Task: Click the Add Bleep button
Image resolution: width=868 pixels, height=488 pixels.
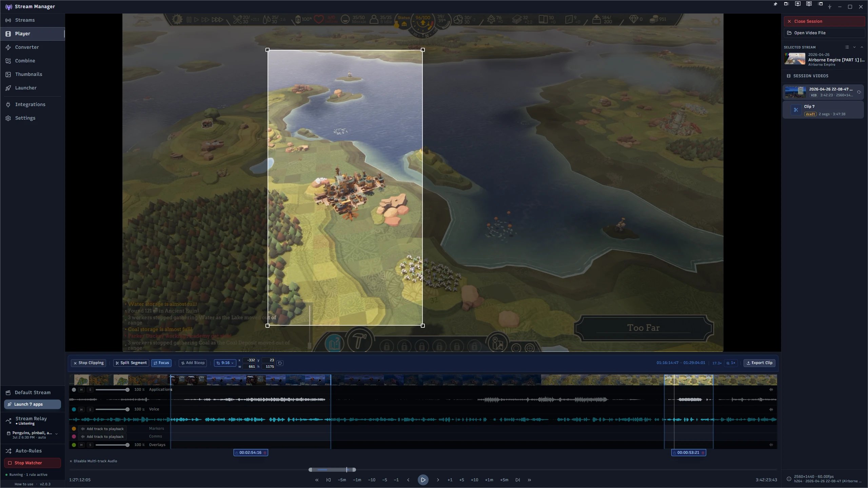Action: (193, 363)
